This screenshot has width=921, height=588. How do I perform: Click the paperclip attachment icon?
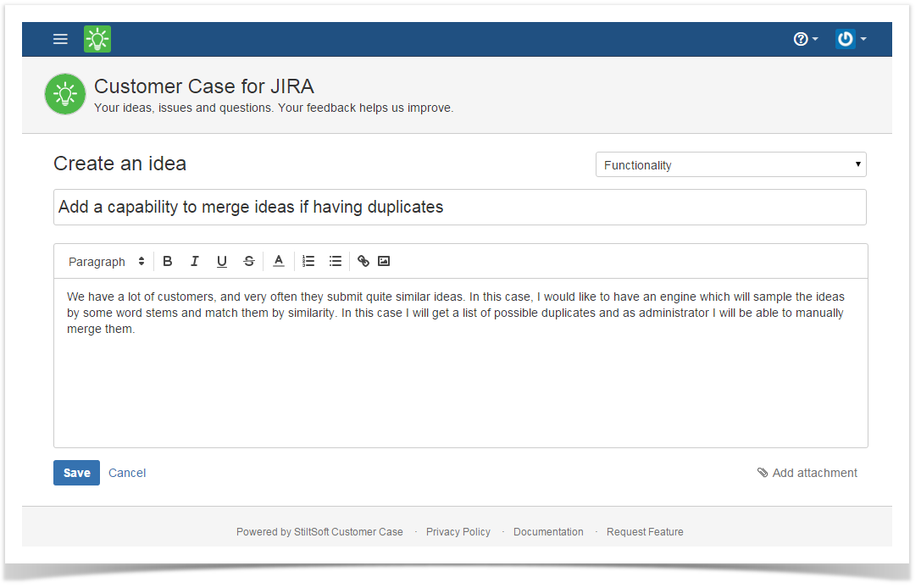pos(763,473)
